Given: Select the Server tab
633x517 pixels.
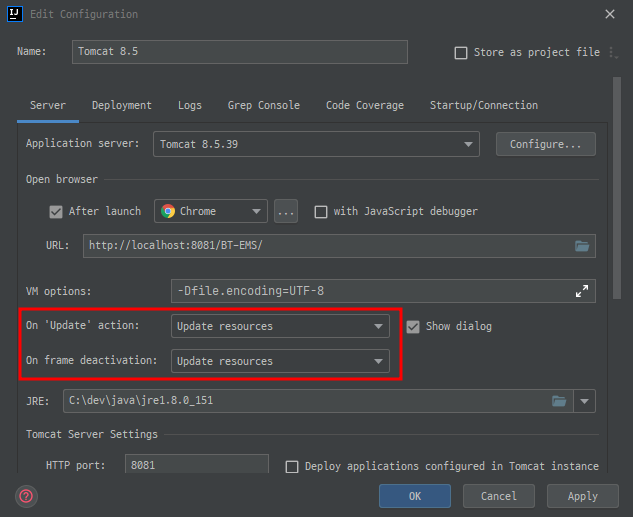Looking at the screenshot, I should click(48, 105).
